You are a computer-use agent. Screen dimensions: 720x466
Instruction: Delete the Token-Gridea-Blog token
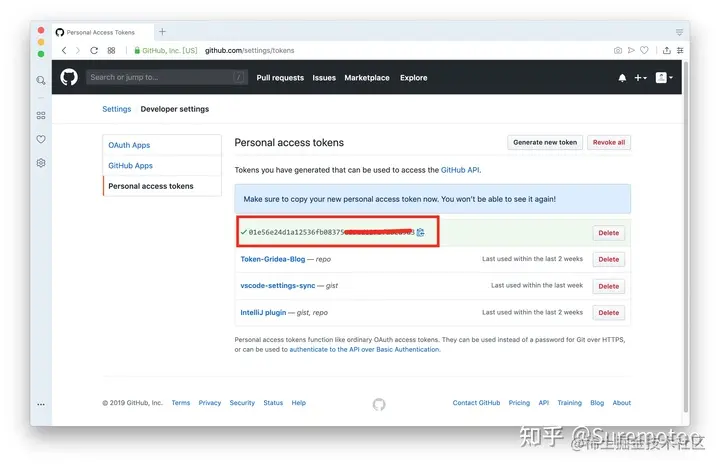608,259
